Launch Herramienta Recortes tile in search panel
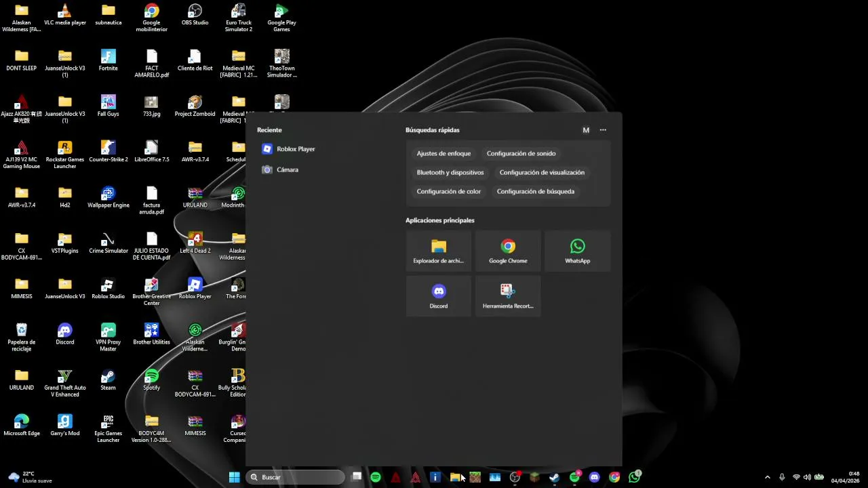The image size is (868, 488). pos(508,296)
